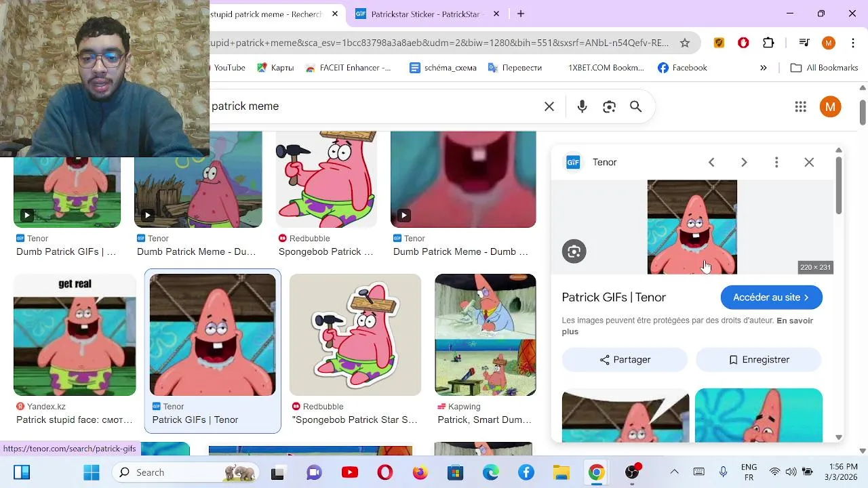Open the Extensions puzzle piece menu
The image size is (868, 488).
(768, 43)
